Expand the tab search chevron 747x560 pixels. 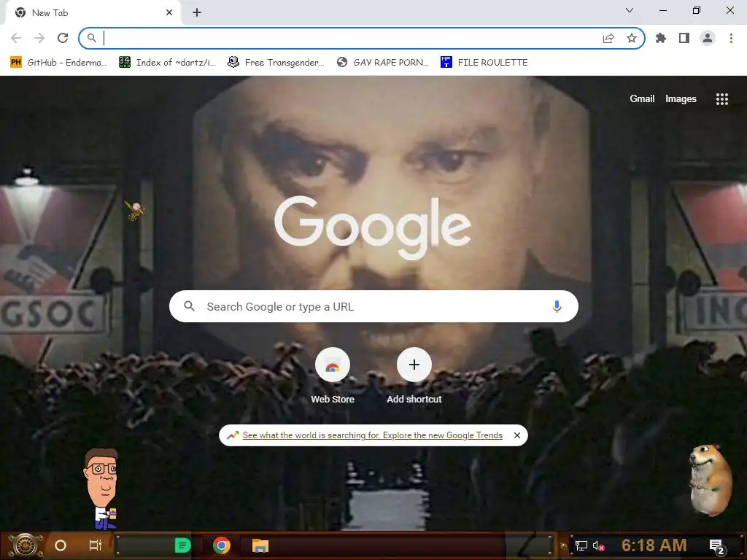(630, 10)
